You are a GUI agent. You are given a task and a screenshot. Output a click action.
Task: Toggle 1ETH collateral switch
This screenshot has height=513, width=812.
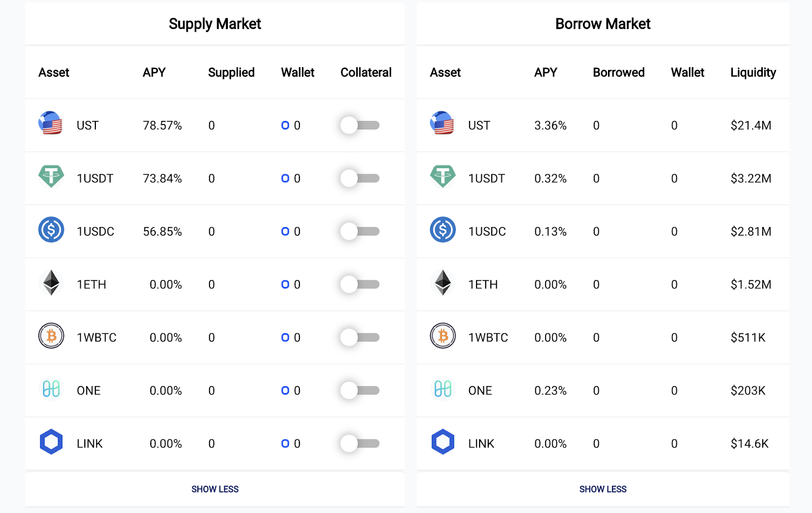pyautogui.click(x=360, y=284)
